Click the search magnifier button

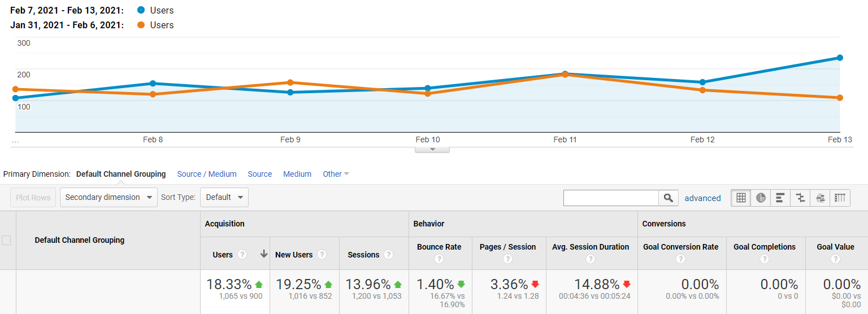[x=668, y=198]
